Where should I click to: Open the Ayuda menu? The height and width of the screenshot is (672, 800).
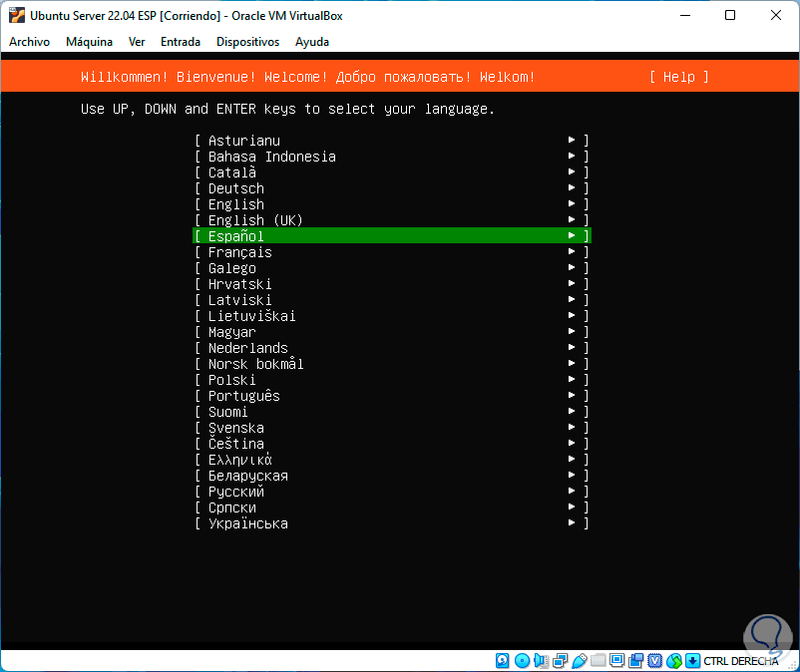point(312,42)
